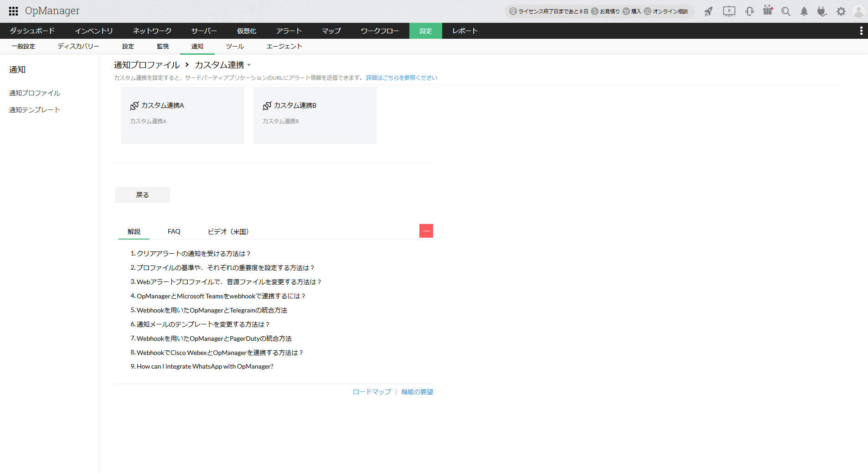Click the vertical three-dot menu icon
868x474 pixels.
861,31
